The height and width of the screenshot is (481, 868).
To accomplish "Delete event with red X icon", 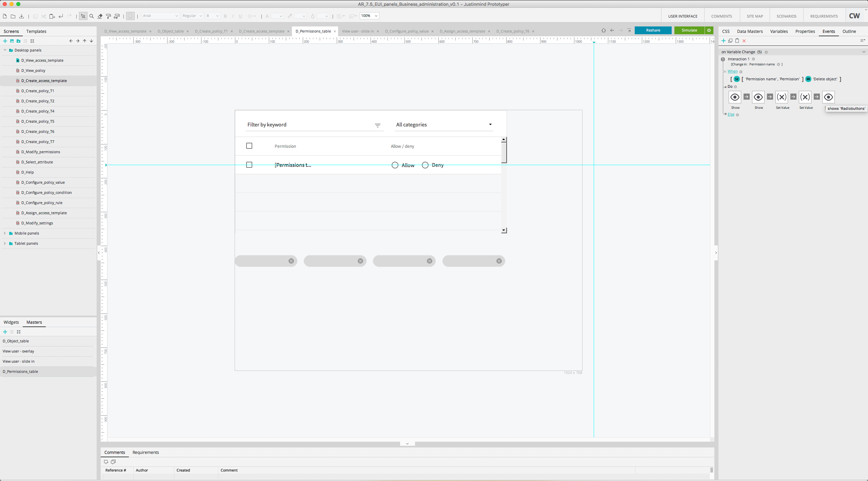I will point(744,41).
